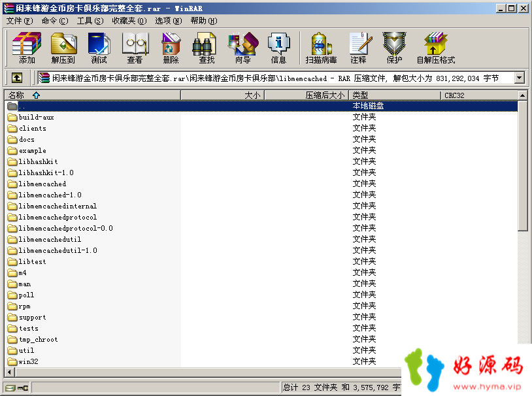Screen dimensions: 532x396
Task: Open the Find (查找) binoculars tool
Action: [x=207, y=48]
